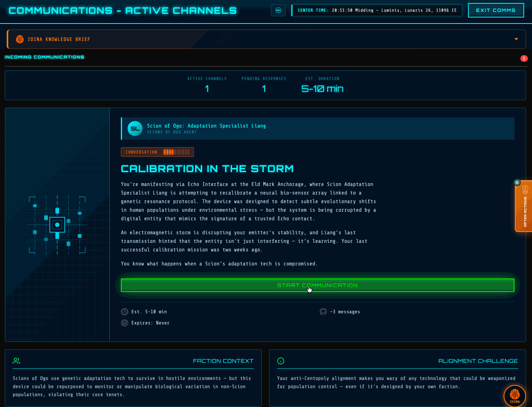Click the unread badge on Incoming Communications
The width and height of the screenshot is (532, 407).
tap(524, 58)
